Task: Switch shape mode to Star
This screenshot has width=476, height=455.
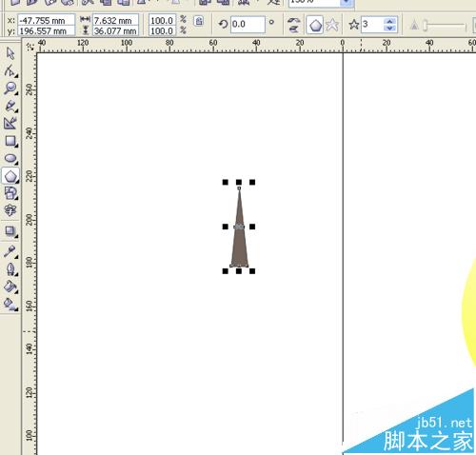Action: click(332, 25)
